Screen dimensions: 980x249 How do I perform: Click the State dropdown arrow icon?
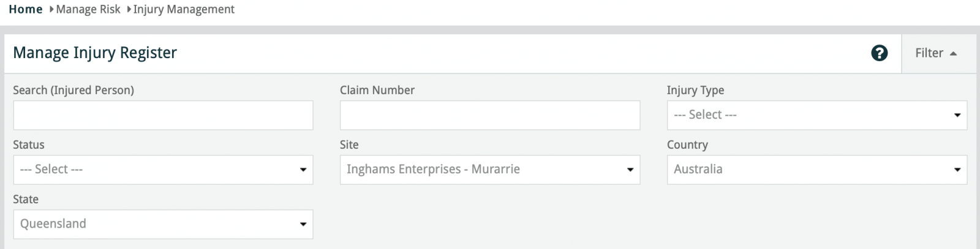tap(303, 224)
